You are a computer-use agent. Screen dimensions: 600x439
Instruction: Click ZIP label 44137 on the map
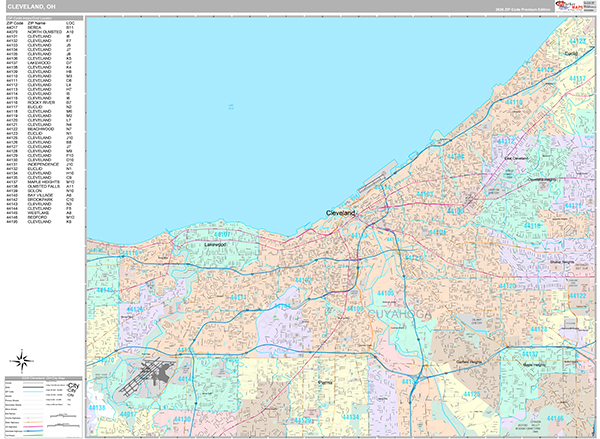coord(530,354)
